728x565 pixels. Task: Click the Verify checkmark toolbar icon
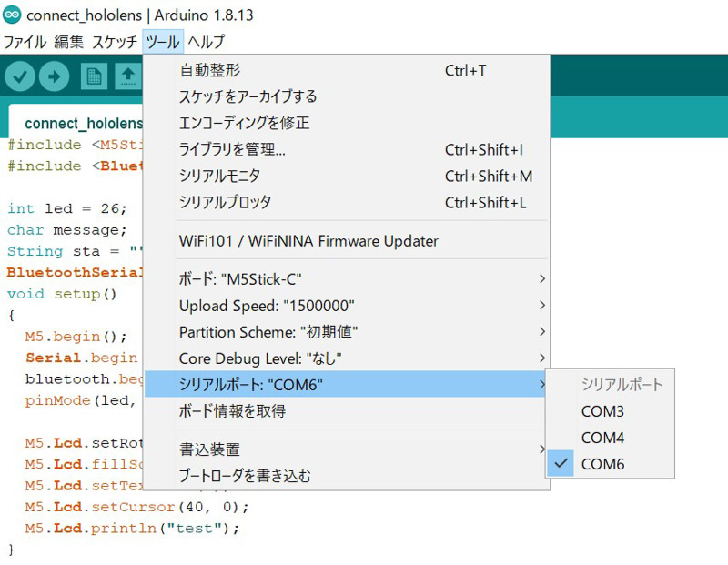click(20, 76)
